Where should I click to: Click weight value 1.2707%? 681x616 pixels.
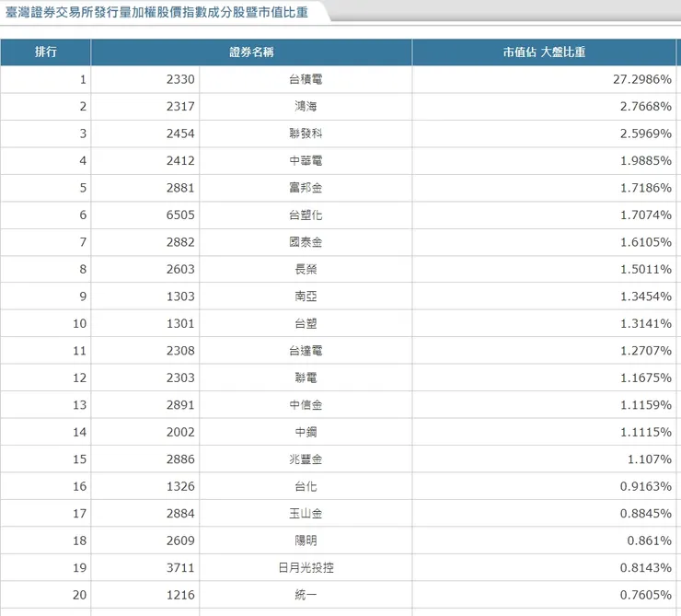point(645,351)
